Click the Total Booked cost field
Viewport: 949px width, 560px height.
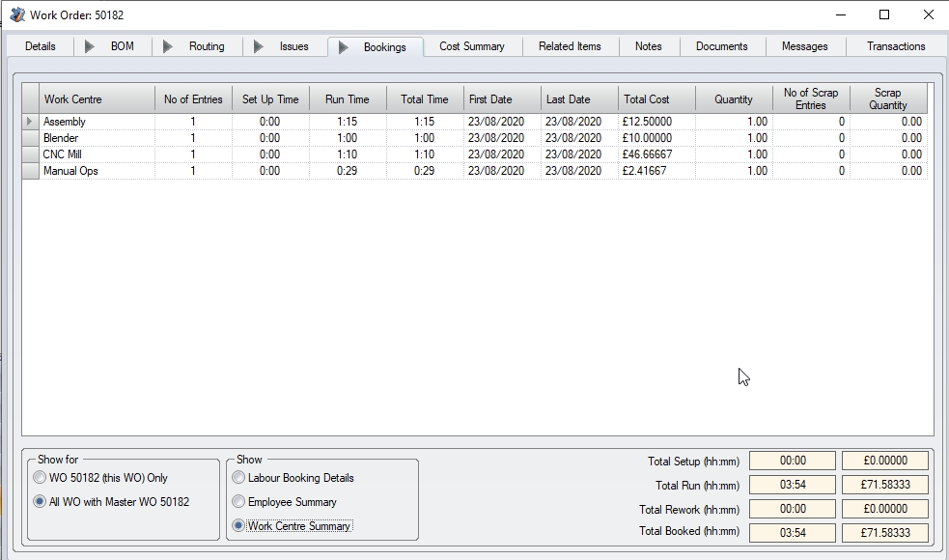coord(884,532)
